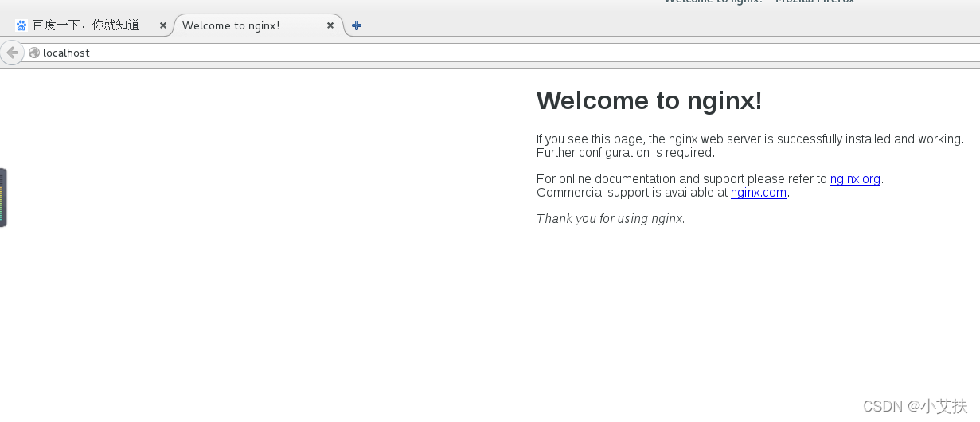980x422 pixels.
Task: Click the text 'Thank you for using nginx.'
Action: point(611,219)
